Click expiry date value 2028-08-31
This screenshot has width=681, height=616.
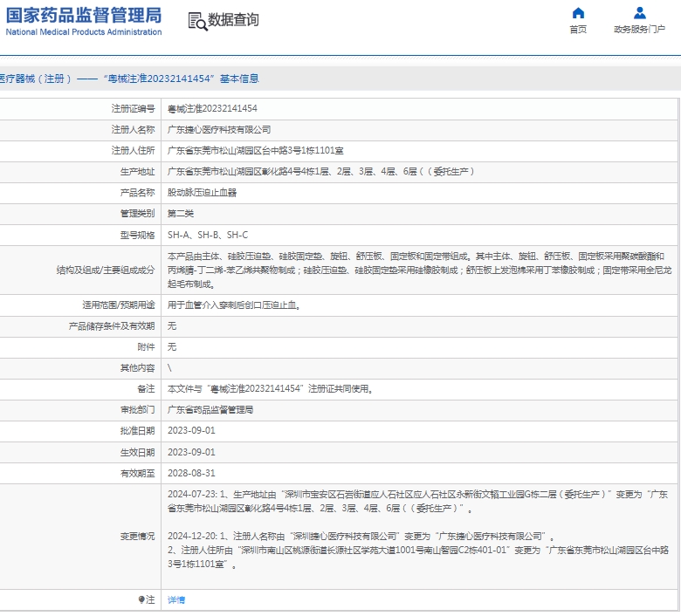(191, 473)
